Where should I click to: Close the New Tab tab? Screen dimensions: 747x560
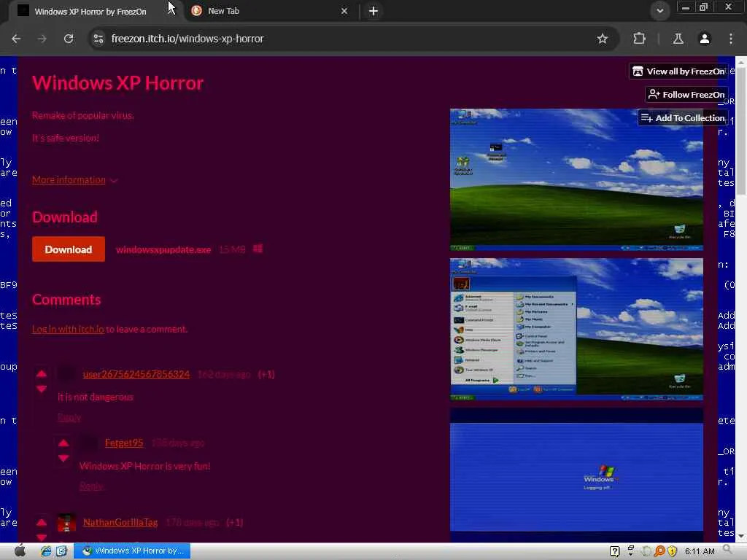coord(344,11)
